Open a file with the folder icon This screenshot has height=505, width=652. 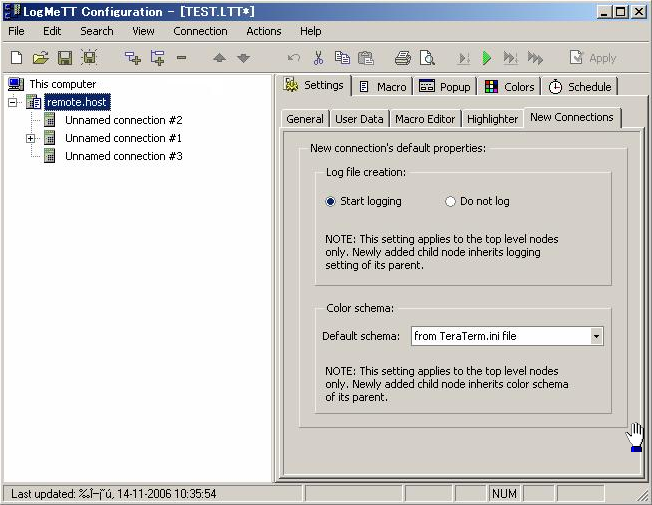[41, 58]
